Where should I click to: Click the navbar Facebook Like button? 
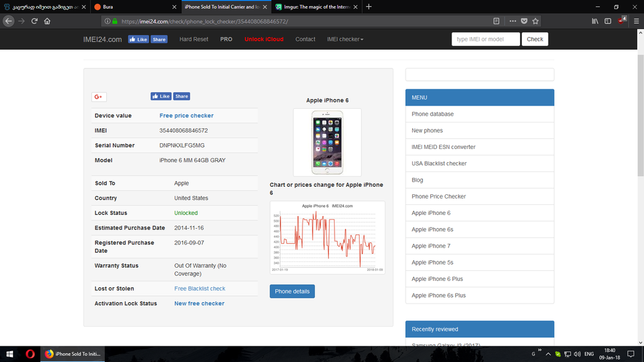[x=138, y=40]
